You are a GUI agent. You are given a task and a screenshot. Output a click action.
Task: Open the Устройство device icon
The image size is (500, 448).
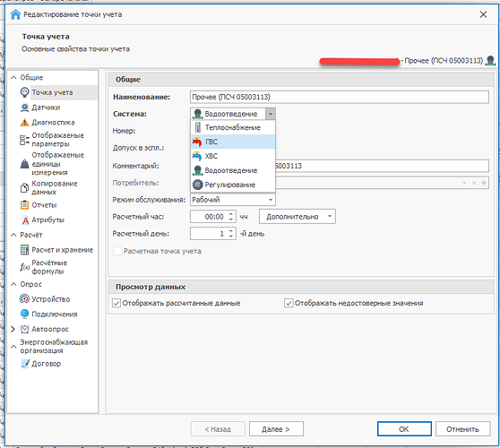(x=24, y=299)
